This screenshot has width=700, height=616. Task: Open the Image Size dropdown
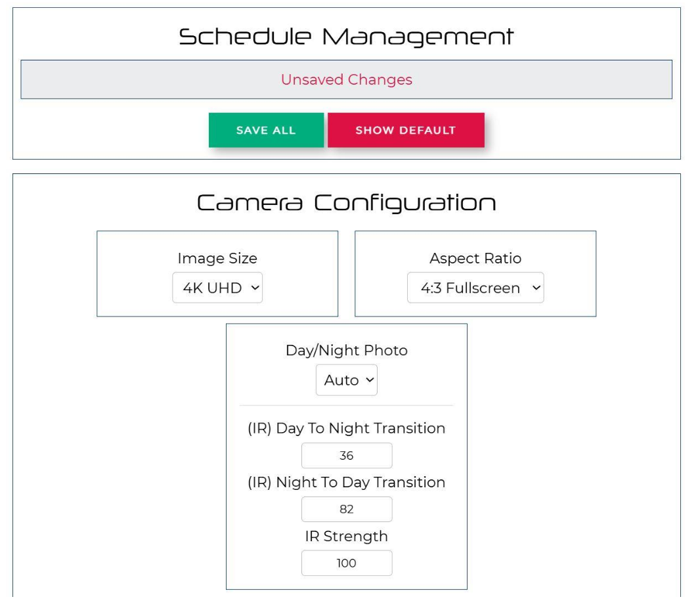217,288
